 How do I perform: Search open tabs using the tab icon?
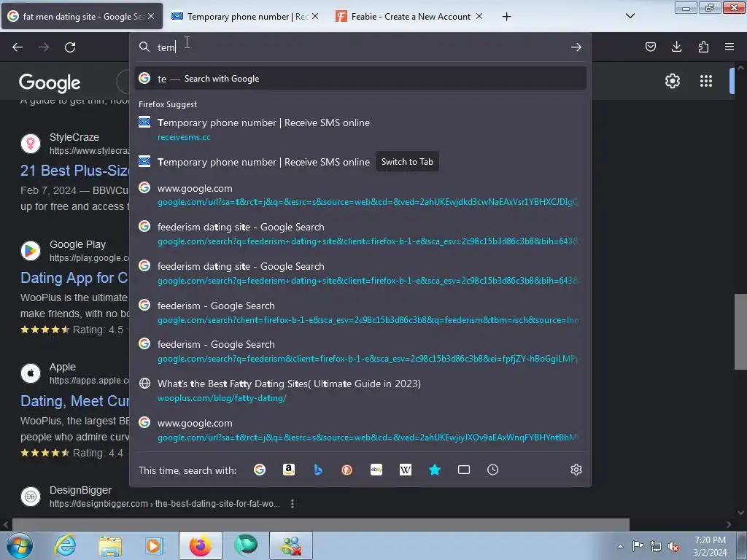point(463,470)
